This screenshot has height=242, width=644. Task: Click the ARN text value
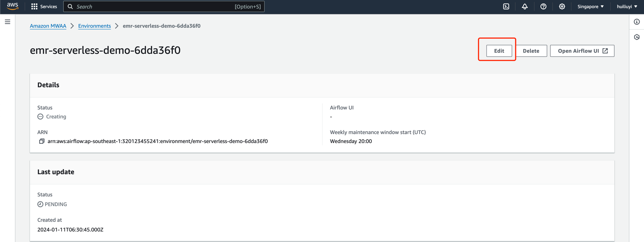pos(157,141)
